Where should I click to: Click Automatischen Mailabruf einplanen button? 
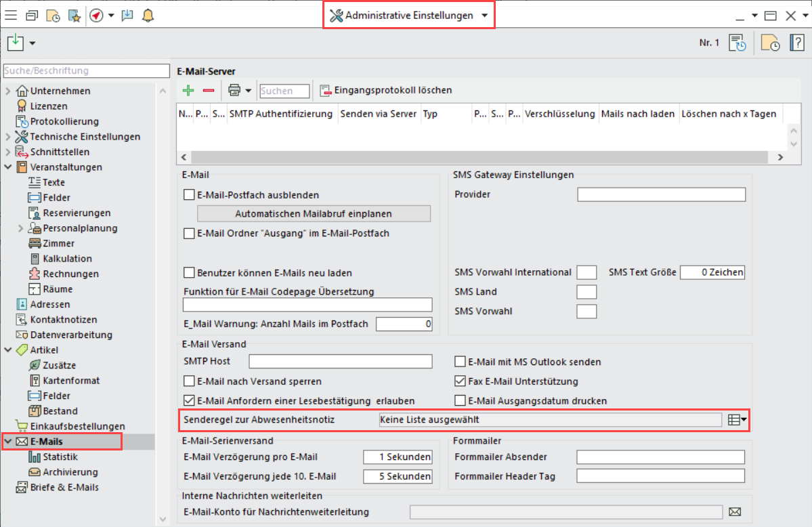point(314,213)
